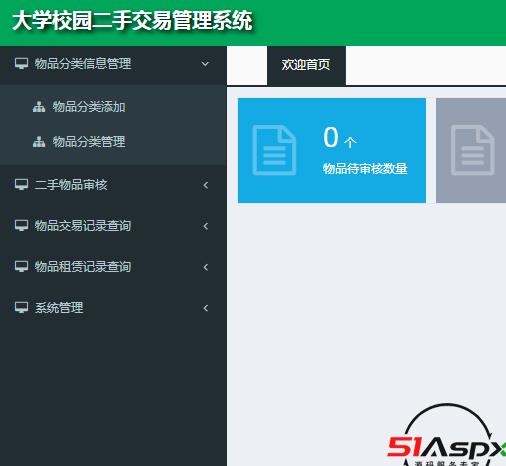Select the 物品租赁记录查询 menu label
The height and width of the screenshot is (466, 506).
83,267
